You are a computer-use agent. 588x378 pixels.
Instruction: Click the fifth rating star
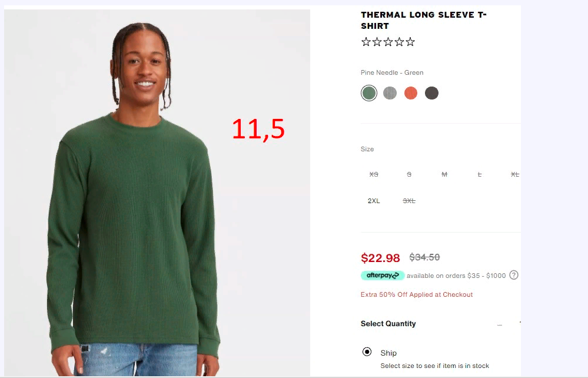(410, 42)
